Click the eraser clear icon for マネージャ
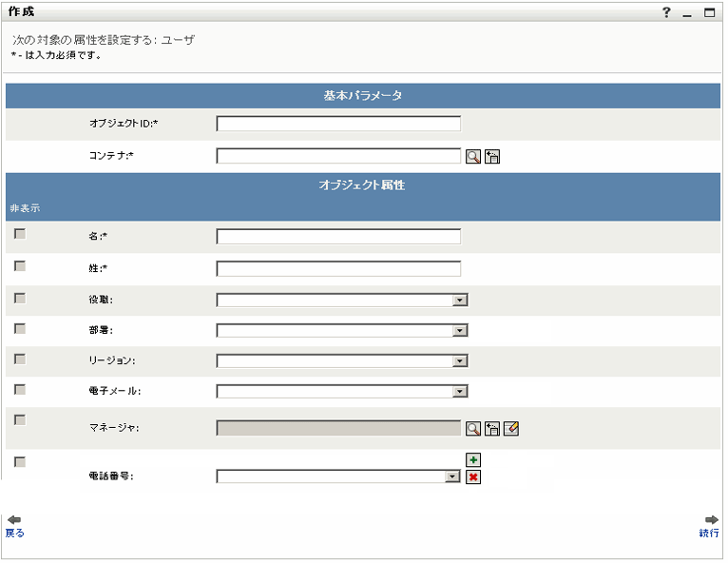Screen dimensions: 728x563 [511, 429]
